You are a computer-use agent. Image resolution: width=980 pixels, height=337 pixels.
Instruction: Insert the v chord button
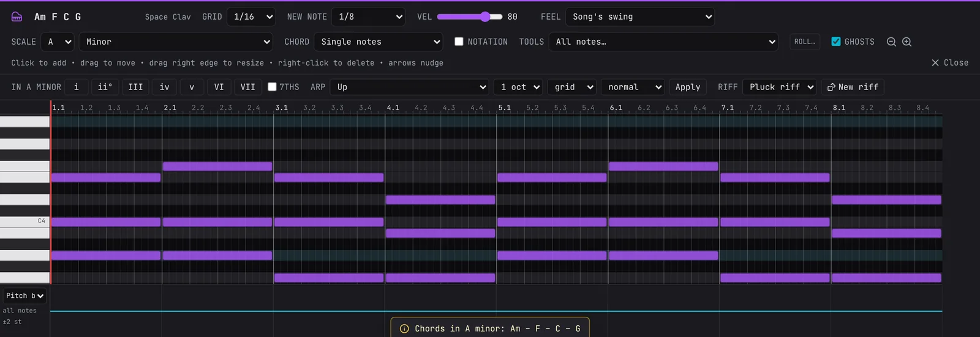192,87
